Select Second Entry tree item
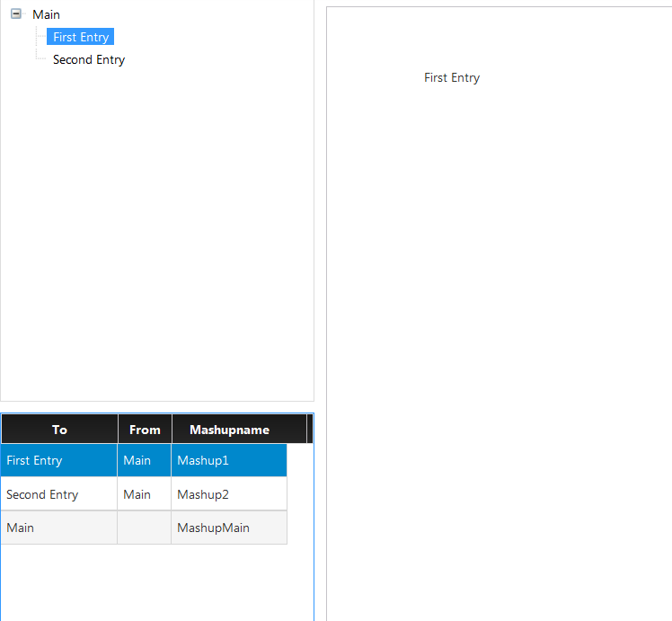Image resolution: width=672 pixels, height=621 pixels. (89, 59)
